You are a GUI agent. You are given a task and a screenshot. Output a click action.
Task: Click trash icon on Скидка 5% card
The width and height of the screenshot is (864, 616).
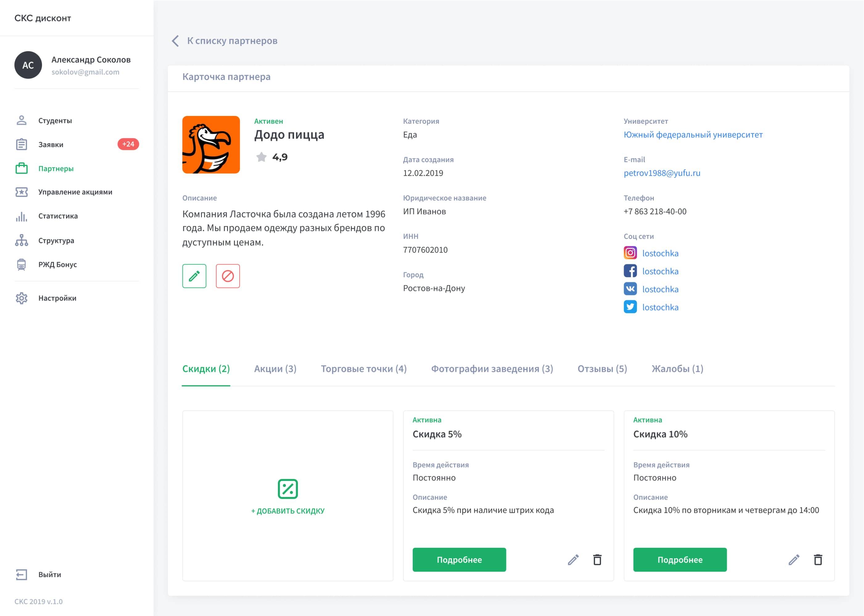click(597, 560)
